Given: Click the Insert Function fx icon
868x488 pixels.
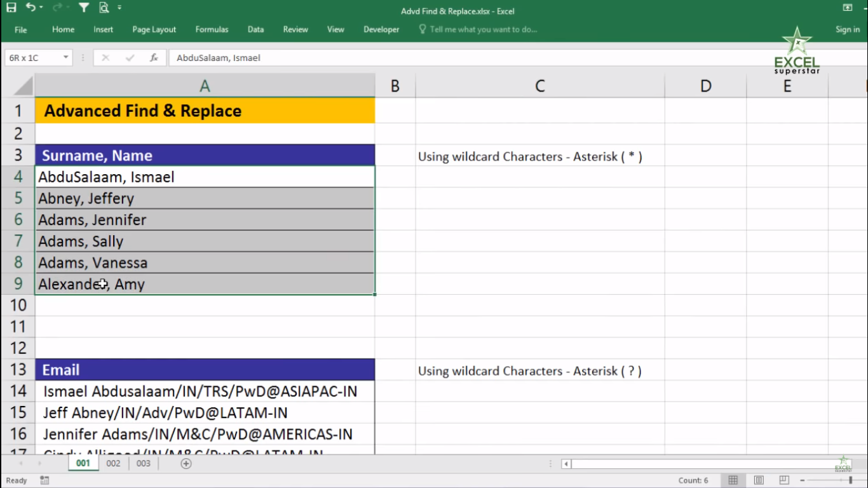Looking at the screenshot, I should (x=154, y=58).
